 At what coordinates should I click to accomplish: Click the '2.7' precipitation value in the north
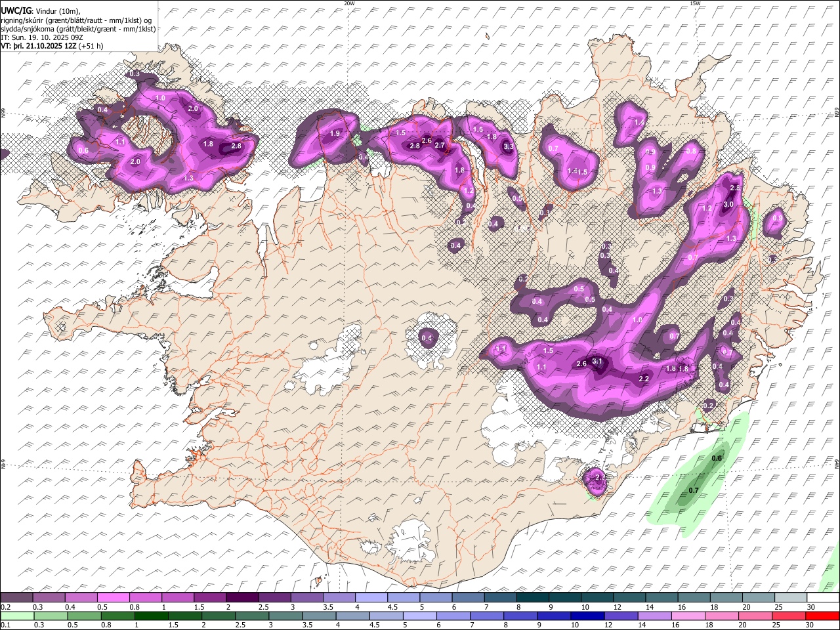pos(440,146)
